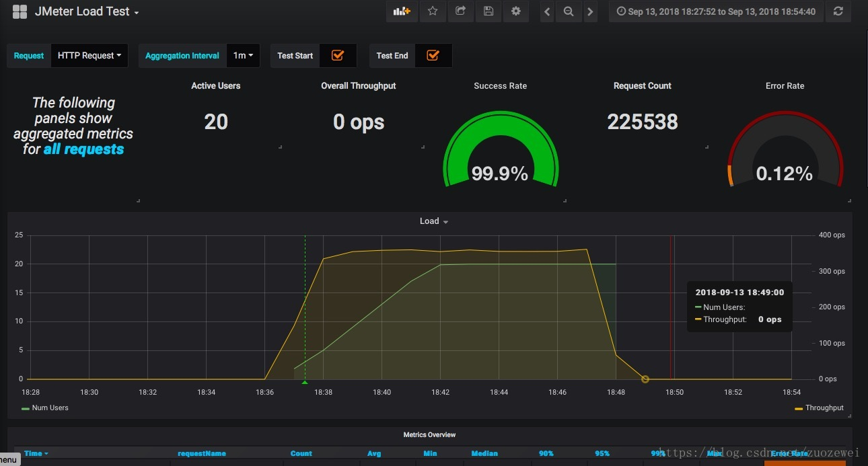Sort table by 90% column
Screen dimensions: 868x466
[x=546, y=454]
